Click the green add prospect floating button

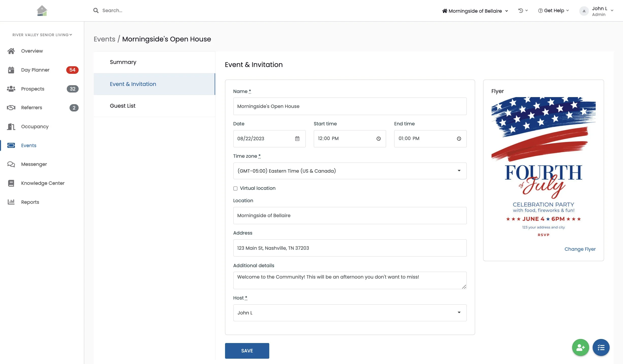pos(580,347)
